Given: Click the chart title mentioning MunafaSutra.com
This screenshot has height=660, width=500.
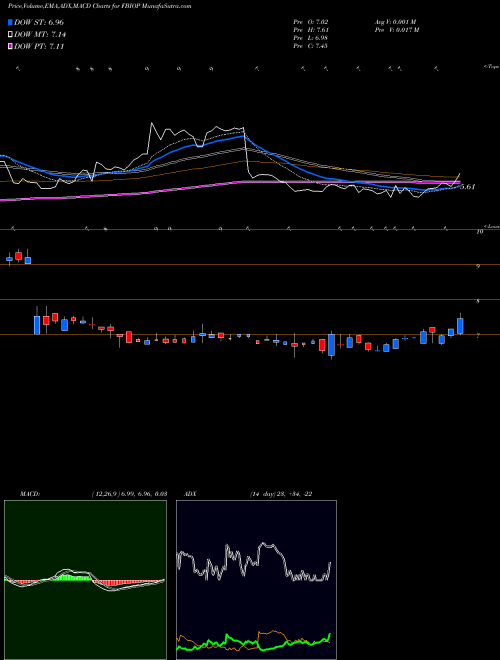Looking at the screenshot, I should coord(100,6).
